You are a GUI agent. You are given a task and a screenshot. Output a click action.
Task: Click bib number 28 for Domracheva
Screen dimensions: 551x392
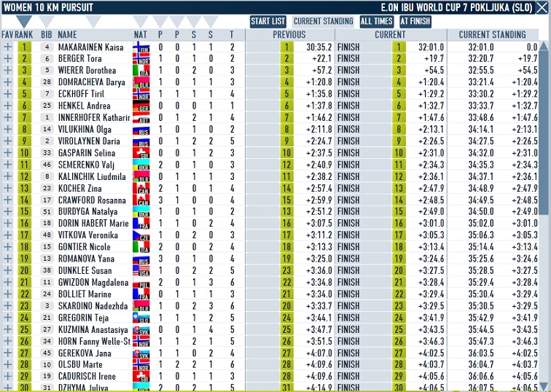47,82
